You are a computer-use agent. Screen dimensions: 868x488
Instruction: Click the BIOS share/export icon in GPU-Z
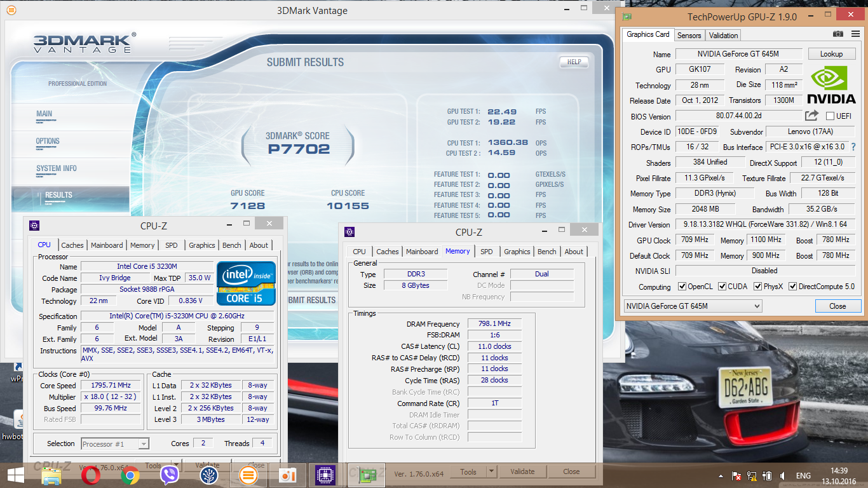[x=811, y=116]
